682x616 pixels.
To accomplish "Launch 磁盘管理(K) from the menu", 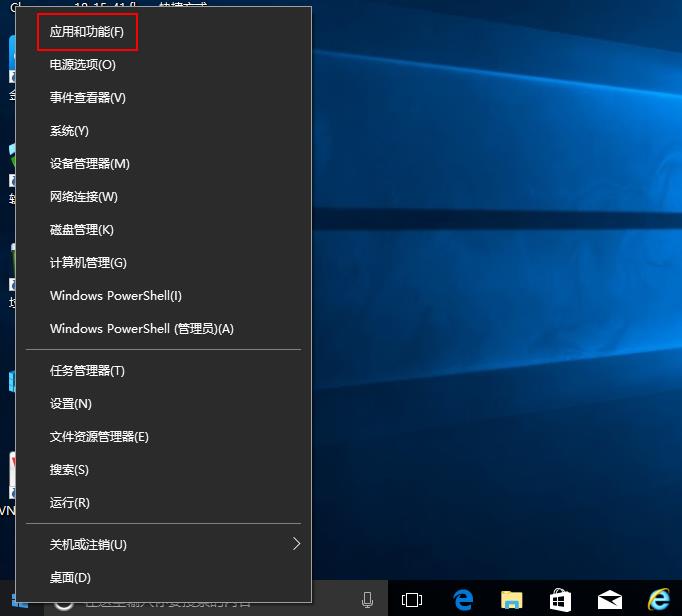I will (82, 230).
